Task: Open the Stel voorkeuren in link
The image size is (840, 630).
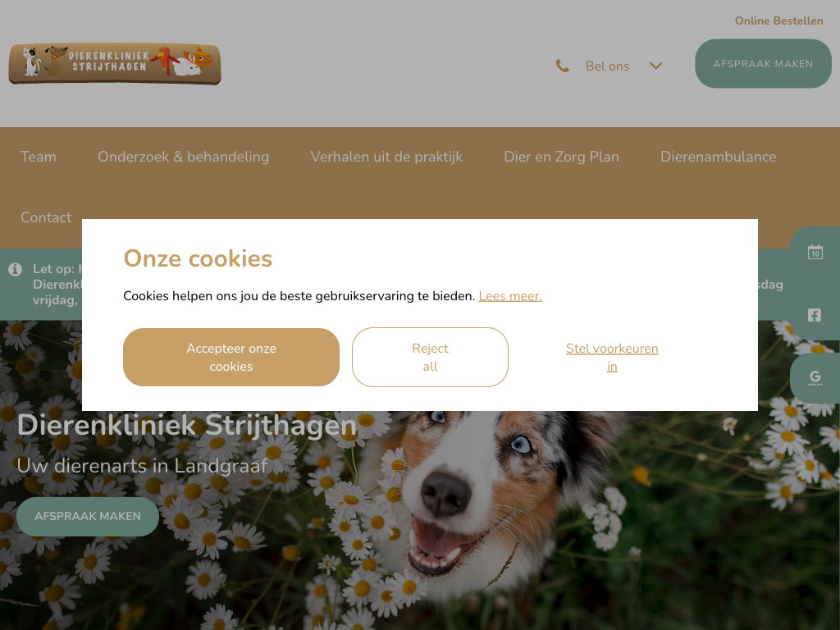Action: tap(612, 358)
